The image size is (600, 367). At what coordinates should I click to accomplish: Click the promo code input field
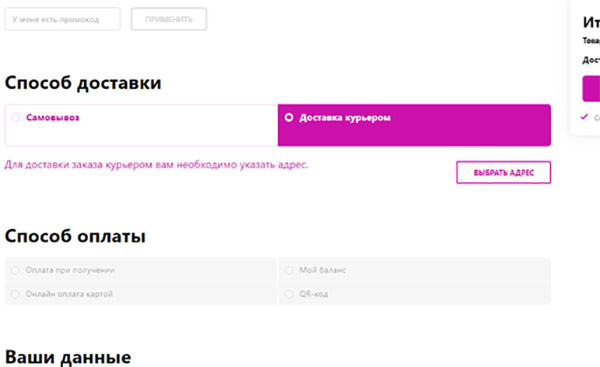[x=62, y=19]
